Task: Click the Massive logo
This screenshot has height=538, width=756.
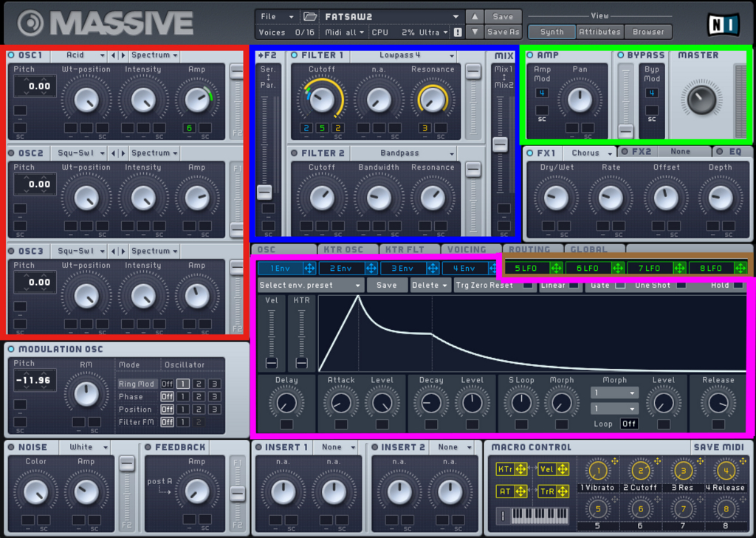Action: point(106,23)
